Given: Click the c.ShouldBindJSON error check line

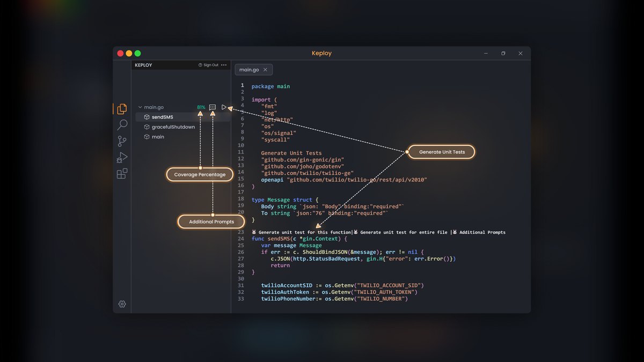Looking at the screenshot, I should pyautogui.click(x=342, y=252).
